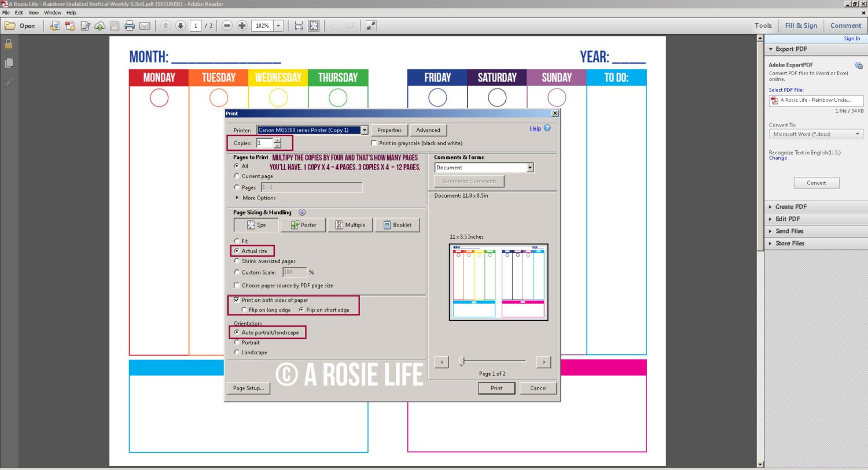Select the Actual size radio button
Image resolution: width=868 pixels, height=470 pixels.
click(x=237, y=251)
